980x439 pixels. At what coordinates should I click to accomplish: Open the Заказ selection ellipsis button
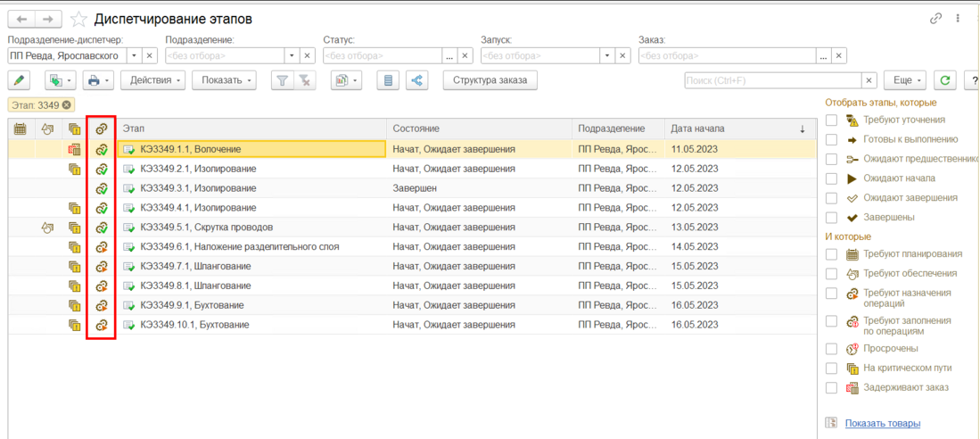click(824, 55)
